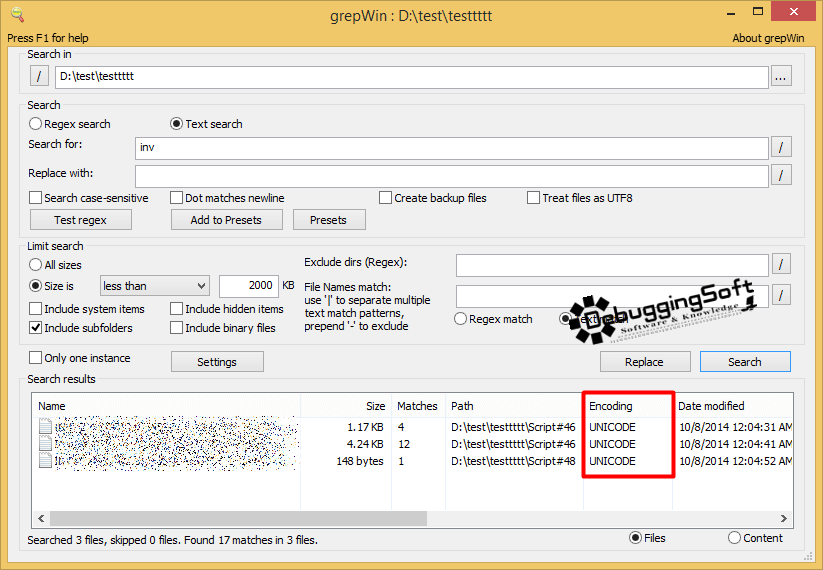Viewport: 823px width, 570px height.
Task: Click the Replace button
Action: 645,362
